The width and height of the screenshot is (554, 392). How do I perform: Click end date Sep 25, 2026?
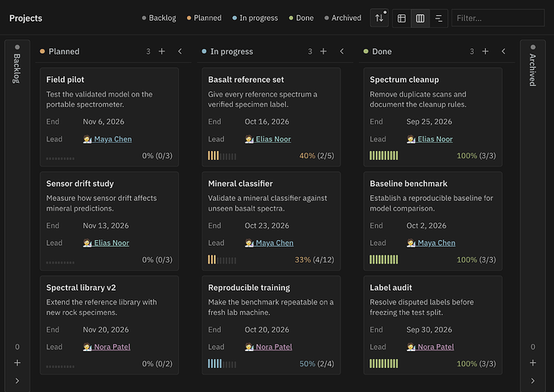click(429, 121)
